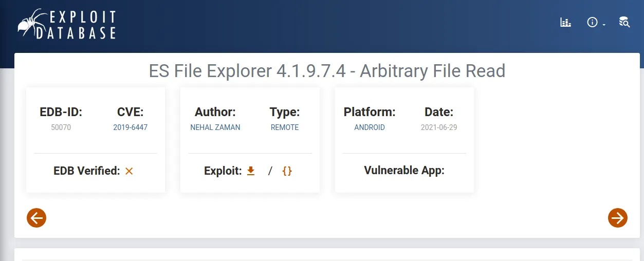Click the Author heading

tap(215, 112)
